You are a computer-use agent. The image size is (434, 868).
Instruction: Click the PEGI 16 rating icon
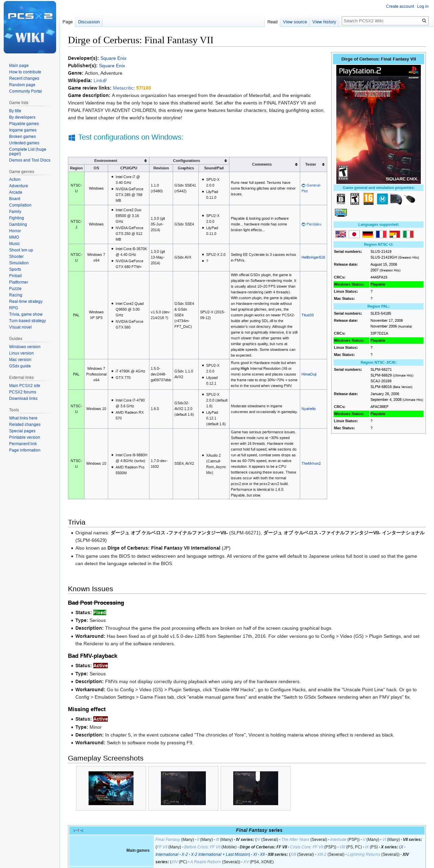368,199
